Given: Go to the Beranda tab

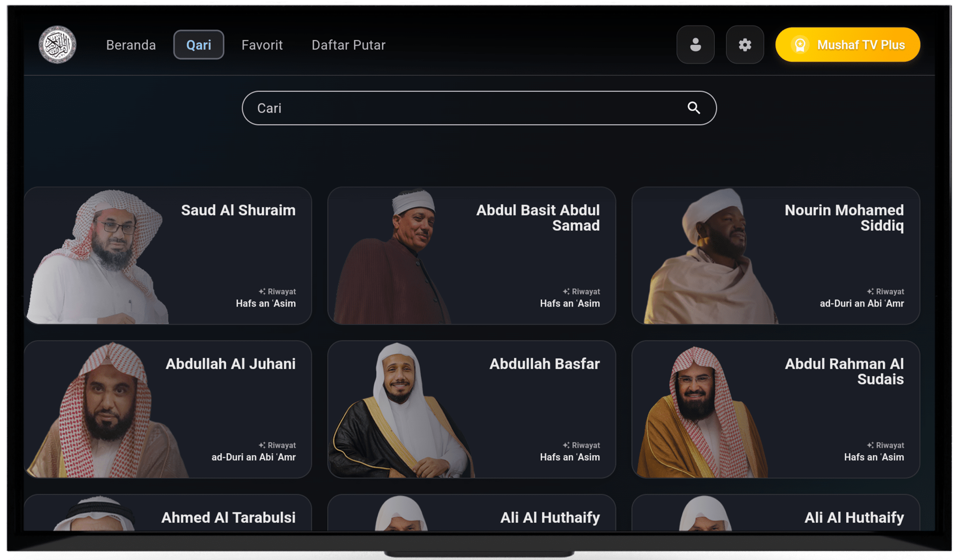Looking at the screenshot, I should coord(131,45).
